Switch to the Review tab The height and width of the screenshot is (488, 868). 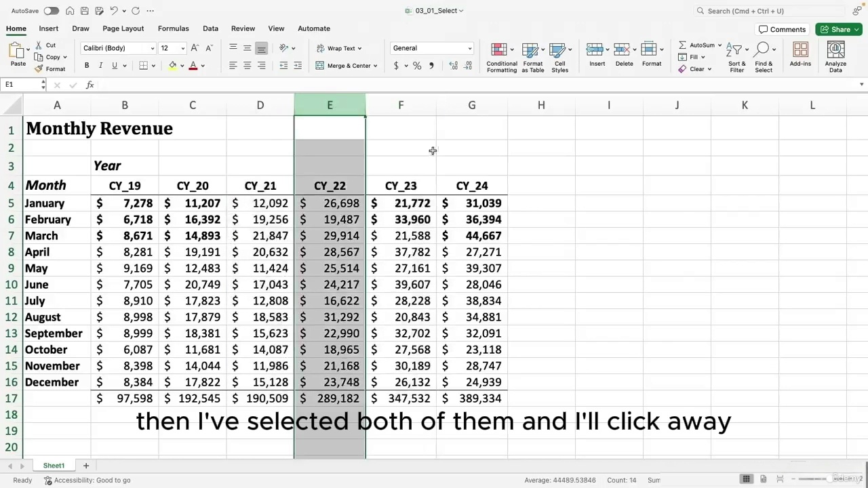(x=243, y=28)
